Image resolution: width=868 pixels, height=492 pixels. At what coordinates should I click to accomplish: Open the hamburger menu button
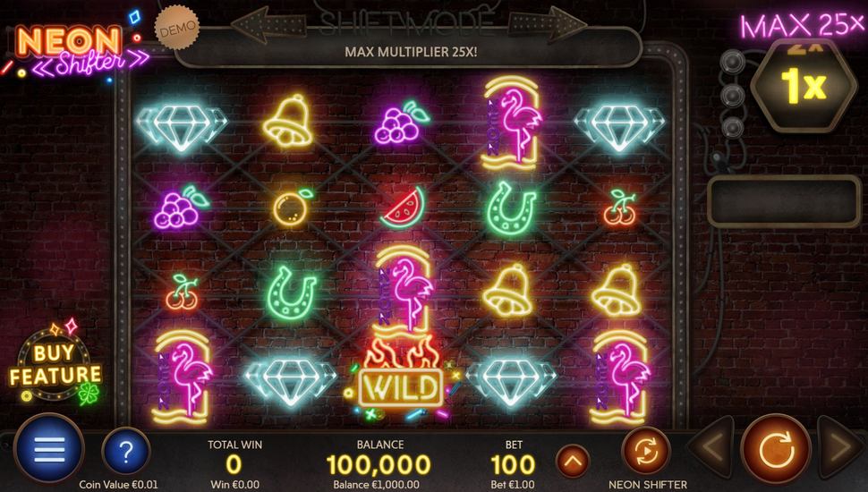pyautogui.click(x=49, y=449)
